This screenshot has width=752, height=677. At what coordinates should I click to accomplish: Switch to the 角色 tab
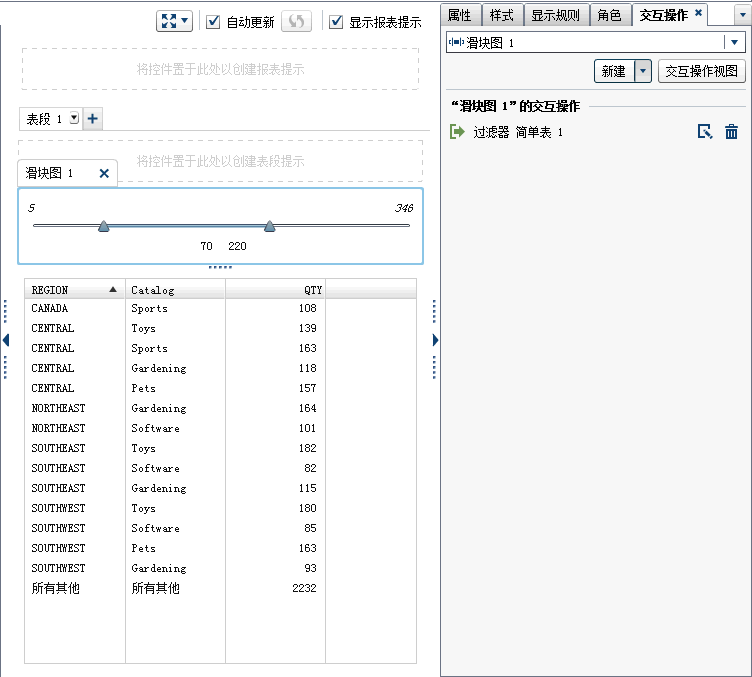(610, 15)
